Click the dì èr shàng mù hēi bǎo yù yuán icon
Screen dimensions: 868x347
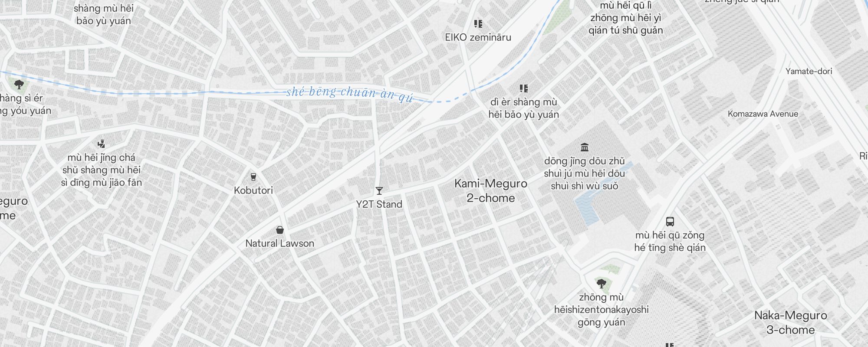tap(524, 88)
